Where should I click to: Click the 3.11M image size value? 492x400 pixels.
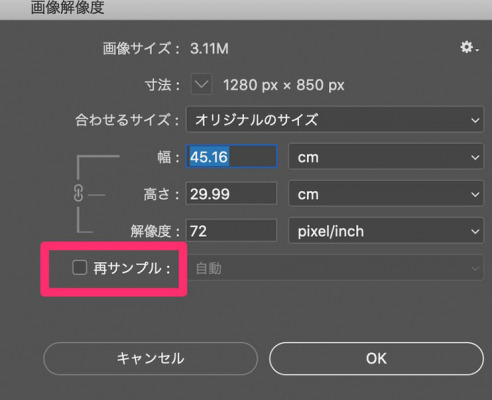click(209, 49)
